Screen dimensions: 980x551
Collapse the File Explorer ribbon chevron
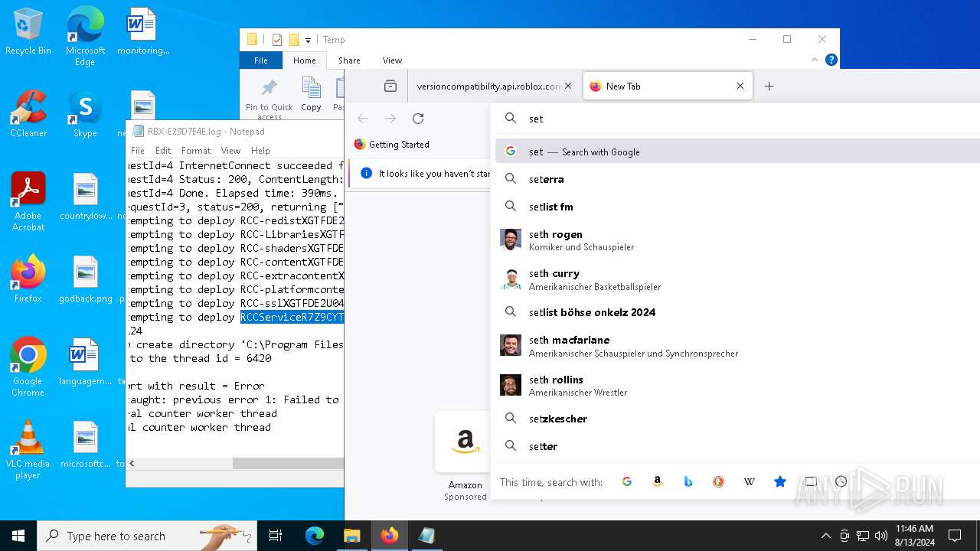pyautogui.click(x=815, y=60)
